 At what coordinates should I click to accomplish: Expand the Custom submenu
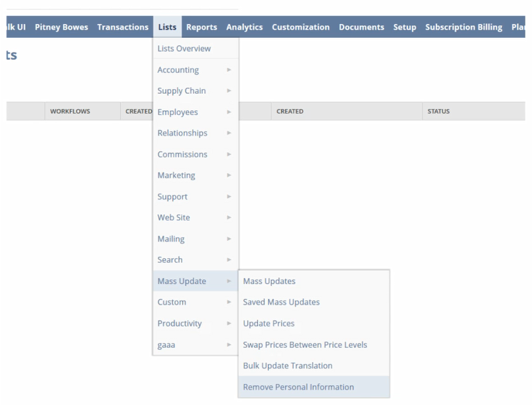click(x=196, y=302)
